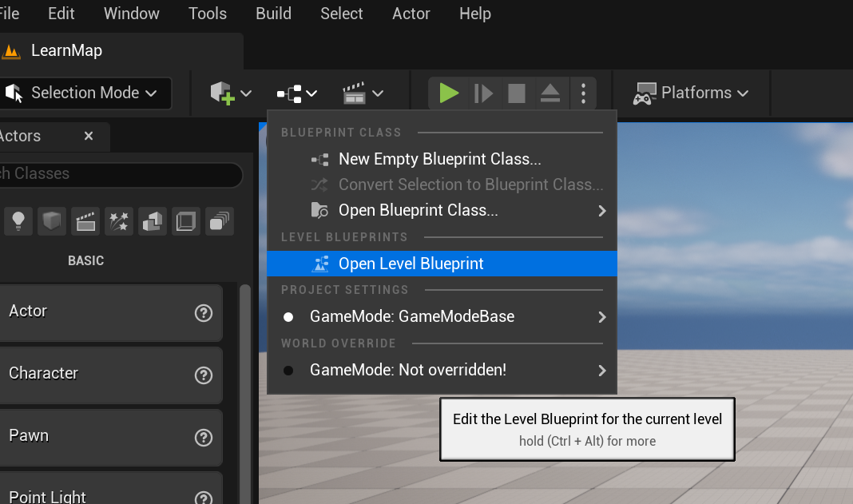The width and height of the screenshot is (853, 504).
Task: Select the Volumes category icon
Action: [186, 221]
